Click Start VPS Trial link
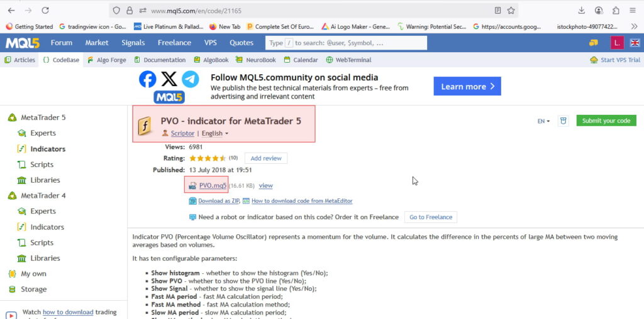Screen dimensions: 644x319 [615, 60]
